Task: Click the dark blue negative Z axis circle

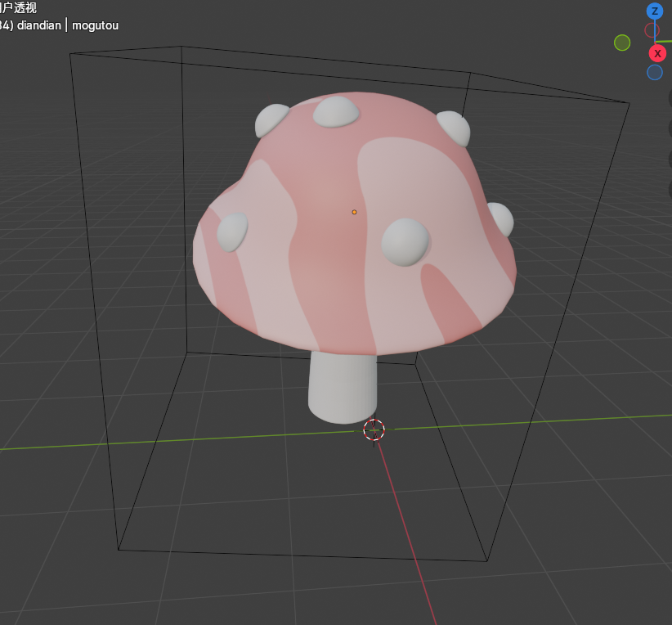Action: pos(654,73)
